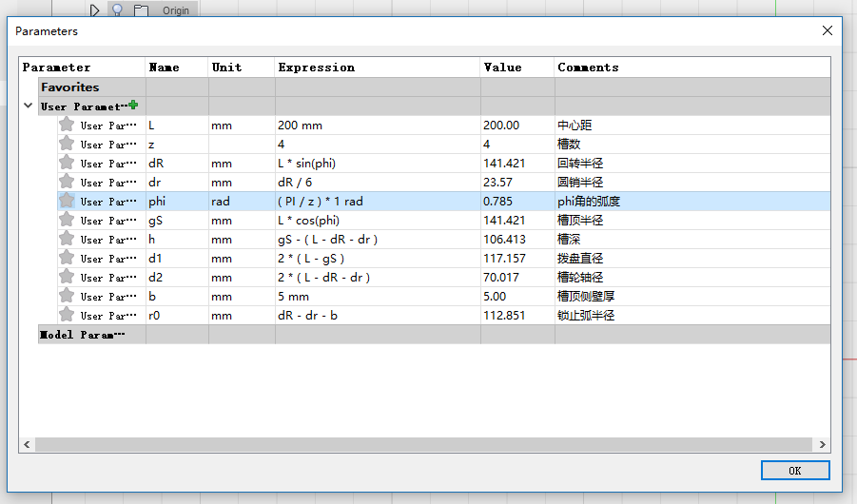Image resolution: width=857 pixels, height=504 pixels.
Task: Edit the expression '( PI / z ) * 1 rad'
Action: click(378, 202)
